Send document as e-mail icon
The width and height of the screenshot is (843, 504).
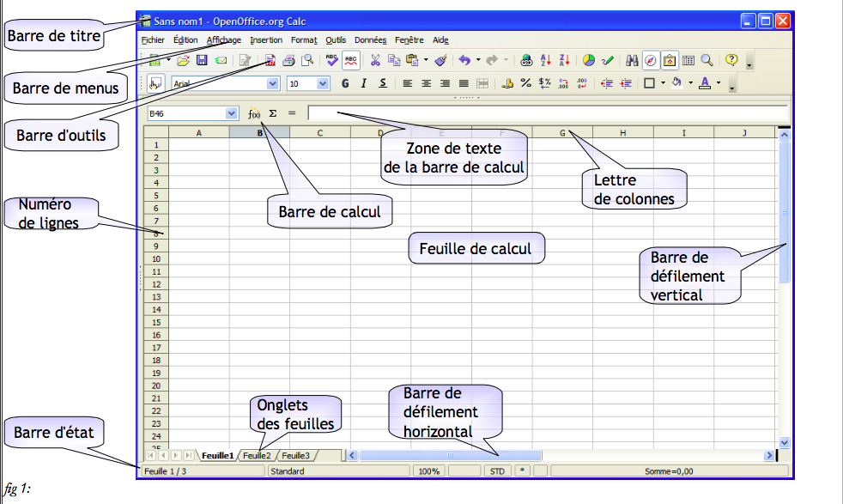pyautogui.click(x=221, y=60)
